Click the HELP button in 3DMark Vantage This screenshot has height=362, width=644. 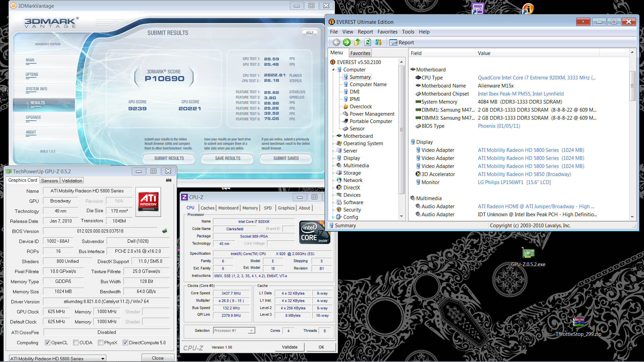pyautogui.click(x=310, y=33)
